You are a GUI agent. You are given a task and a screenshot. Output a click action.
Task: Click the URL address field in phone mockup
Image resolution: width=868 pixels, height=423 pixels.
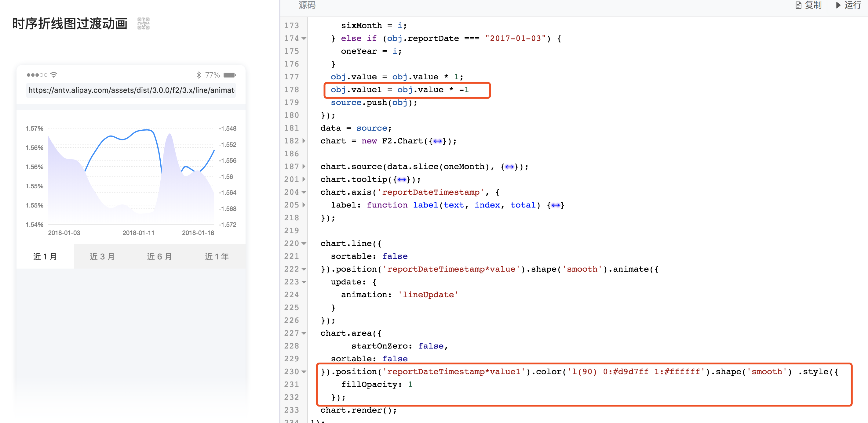(131, 90)
